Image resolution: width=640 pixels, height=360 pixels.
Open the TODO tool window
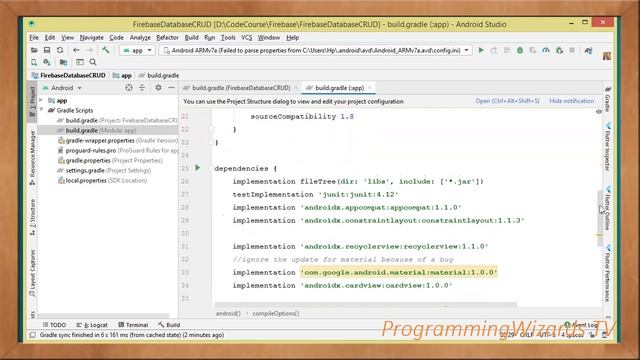[54, 325]
